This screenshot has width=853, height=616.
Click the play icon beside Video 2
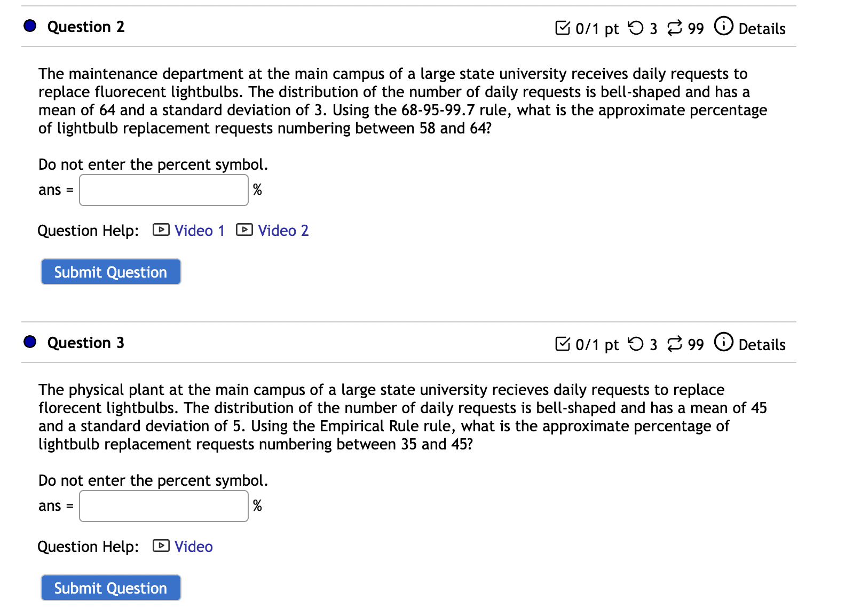point(244,230)
